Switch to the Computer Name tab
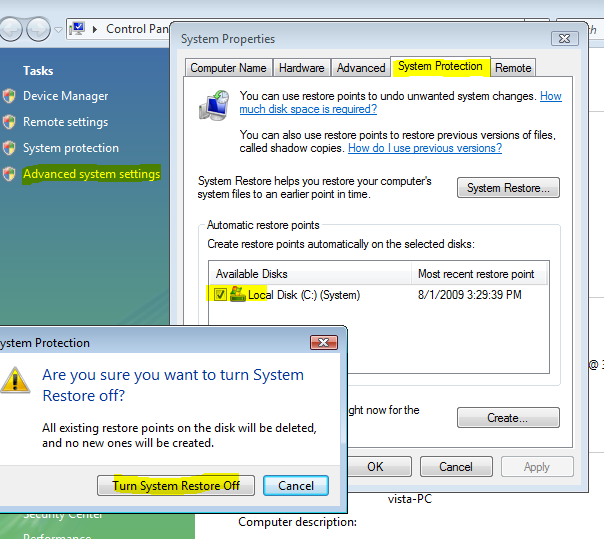 click(228, 68)
